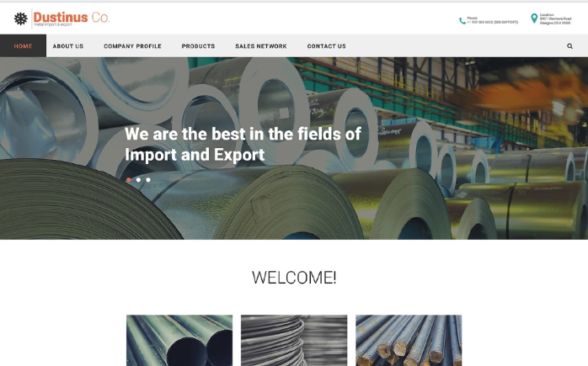588x366 pixels.
Task: Open the Products menu item
Action: point(198,46)
